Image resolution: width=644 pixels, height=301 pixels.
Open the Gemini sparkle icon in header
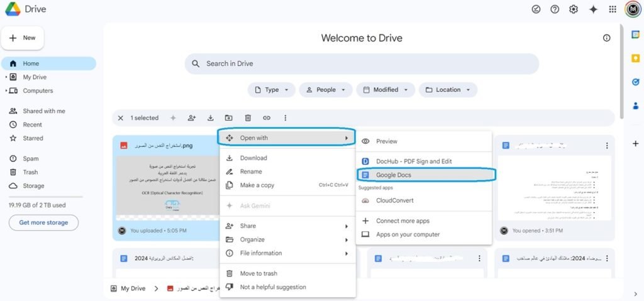[x=593, y=9]
